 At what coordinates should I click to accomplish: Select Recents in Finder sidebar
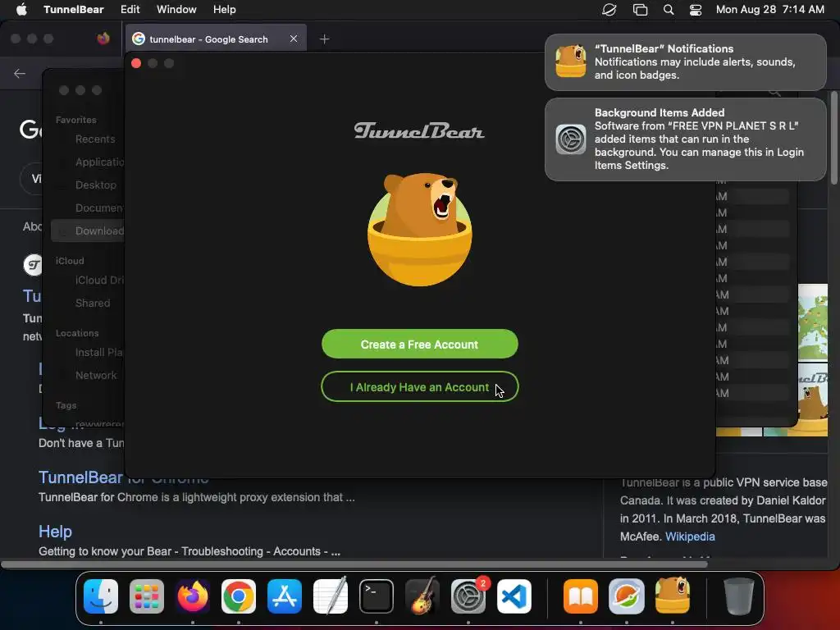click(95, 139)
